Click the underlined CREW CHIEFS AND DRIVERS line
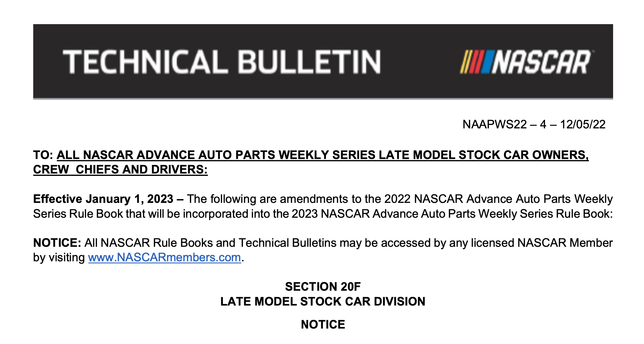 pyautogui.click(x=120, y=170)
